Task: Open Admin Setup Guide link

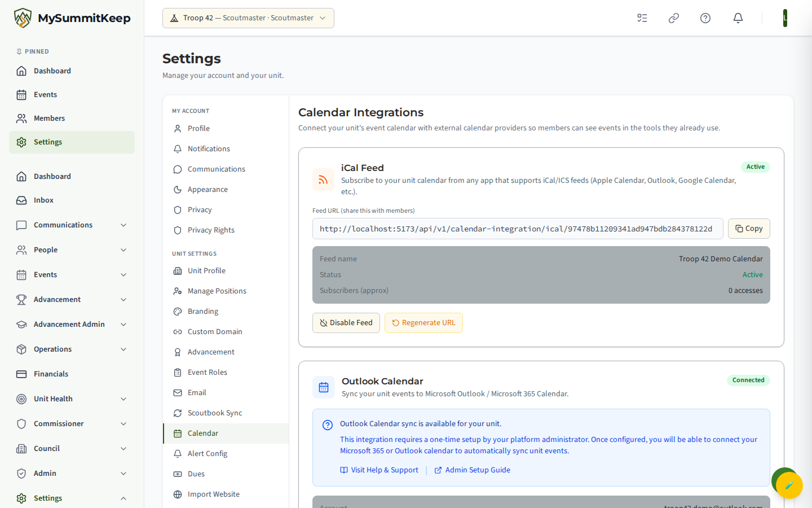Action: click(x=472, y=470)
